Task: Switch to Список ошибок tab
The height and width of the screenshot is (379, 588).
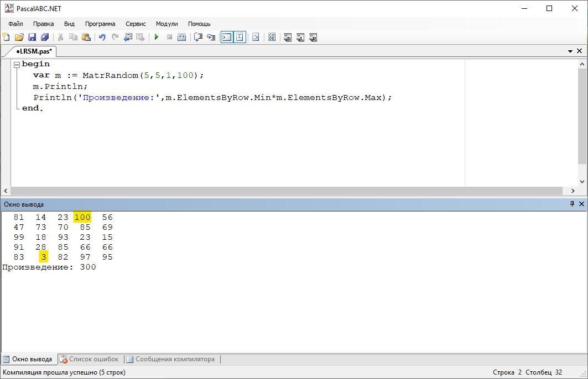Action: pos(89,359)
